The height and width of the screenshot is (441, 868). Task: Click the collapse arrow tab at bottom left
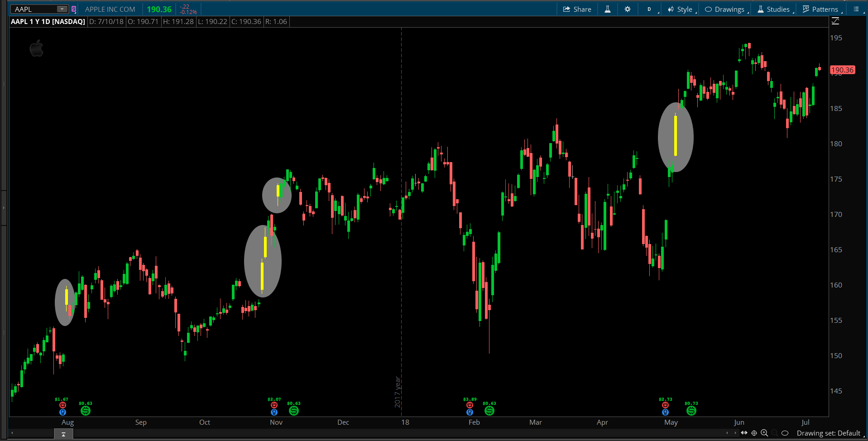(63, 434)
